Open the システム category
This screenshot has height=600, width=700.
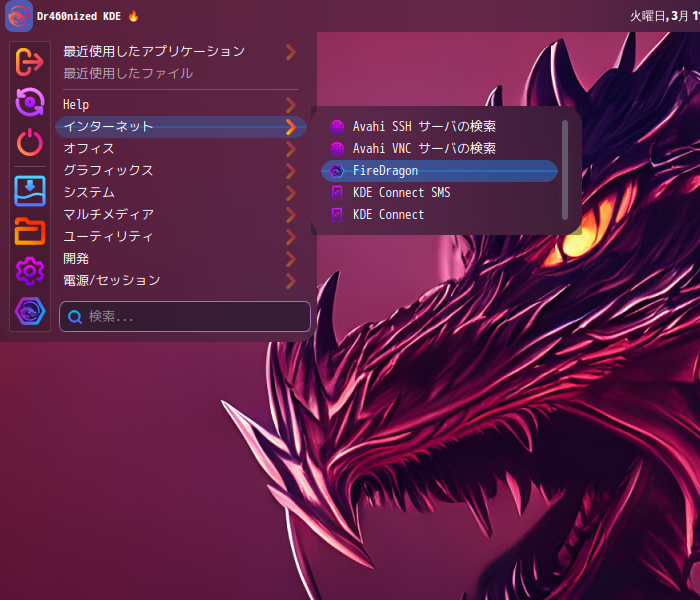coord(180,193)
